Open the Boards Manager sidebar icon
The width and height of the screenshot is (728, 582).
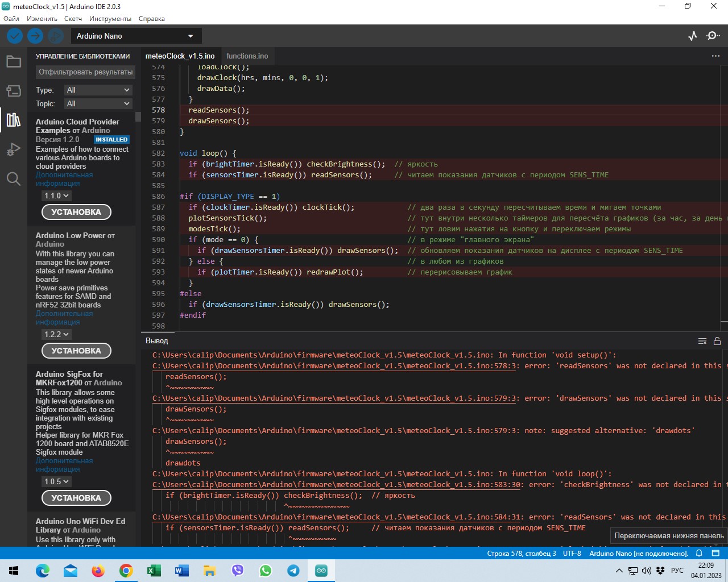(x=14, y=91)
